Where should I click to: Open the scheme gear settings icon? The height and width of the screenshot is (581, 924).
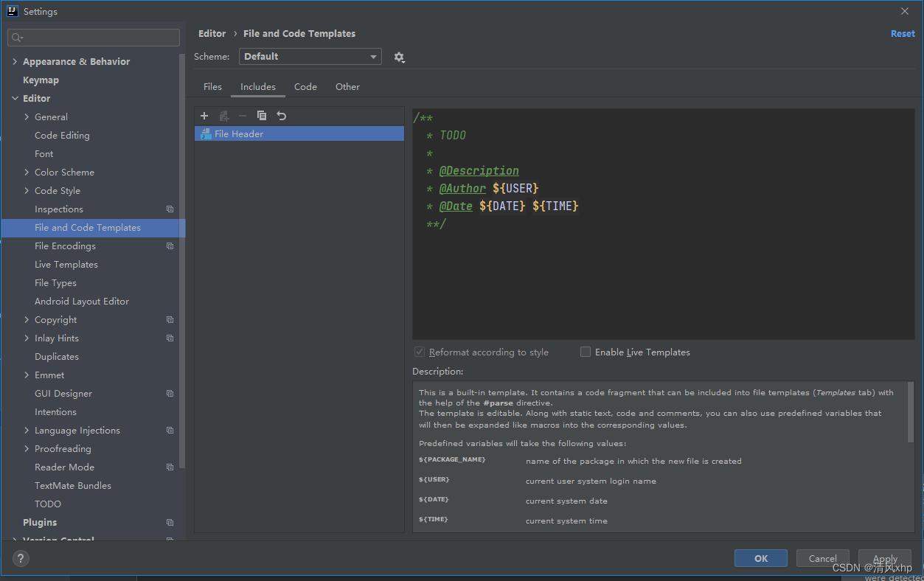click(x=399, y=58)
